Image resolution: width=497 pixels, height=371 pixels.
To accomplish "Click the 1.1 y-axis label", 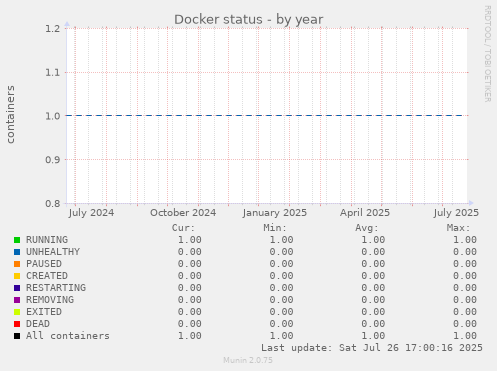I will click(53, 72).
